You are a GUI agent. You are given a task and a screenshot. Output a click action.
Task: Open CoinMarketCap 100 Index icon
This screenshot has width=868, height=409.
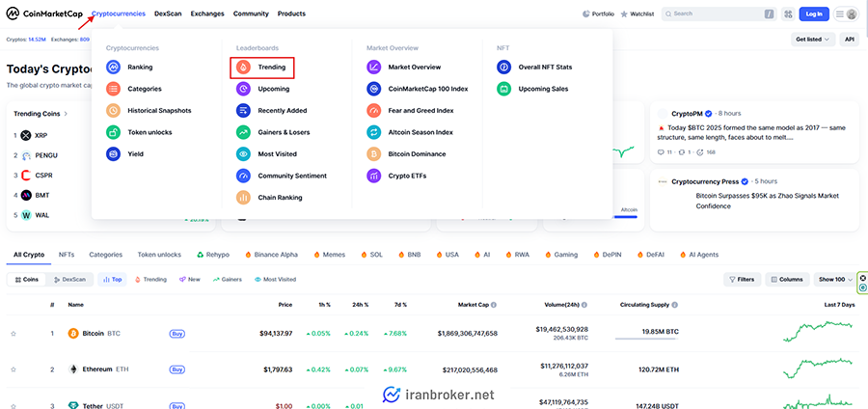coord(373,89)
